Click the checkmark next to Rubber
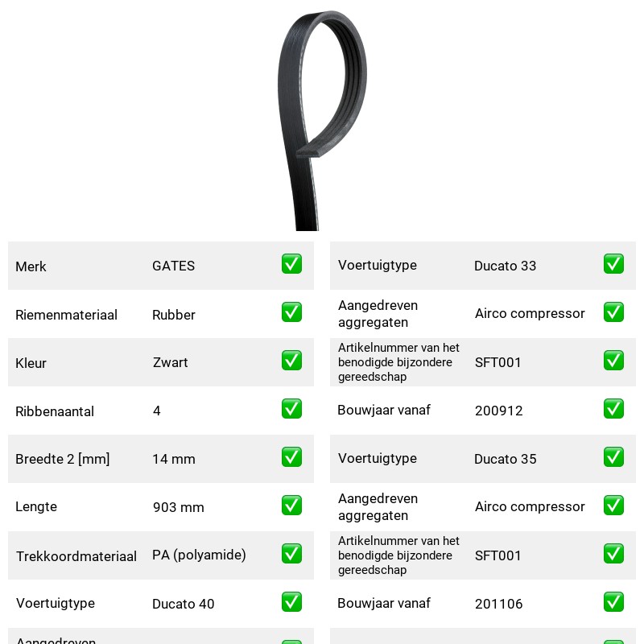644x644 pixels. (x=291, y=312)
